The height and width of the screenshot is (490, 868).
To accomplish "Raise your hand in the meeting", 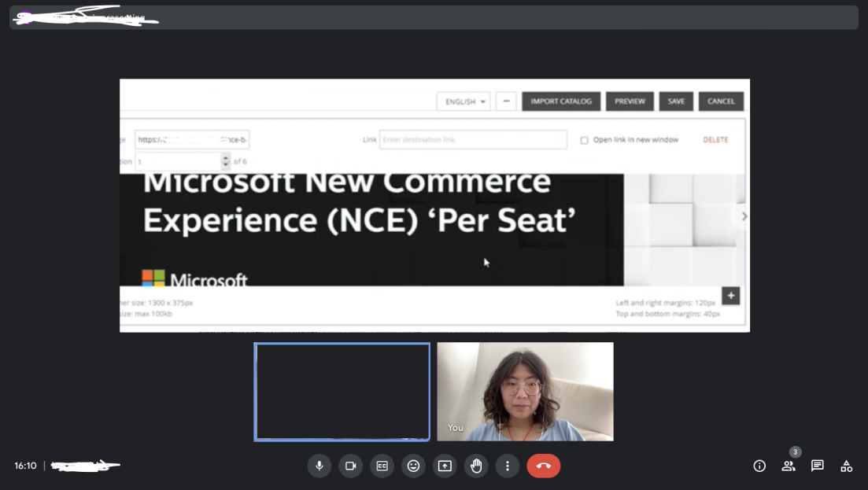I will [476, 466].
